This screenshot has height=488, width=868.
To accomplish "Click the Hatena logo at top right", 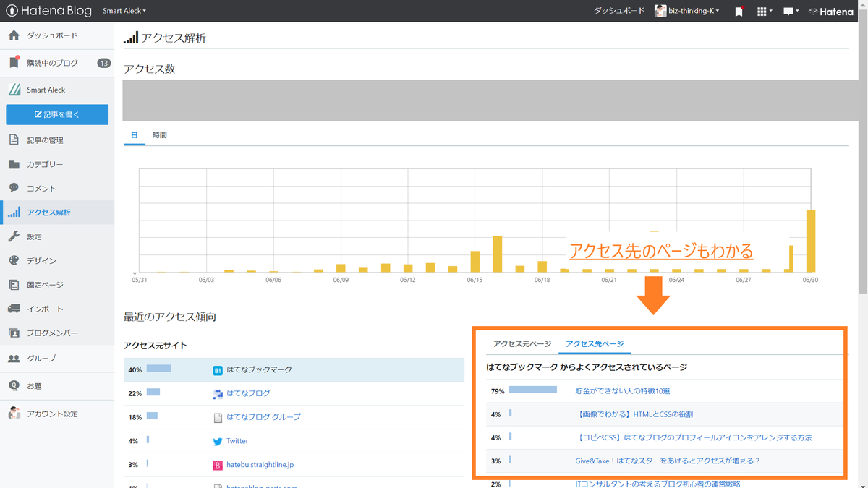I will click(x=831, y=12).
